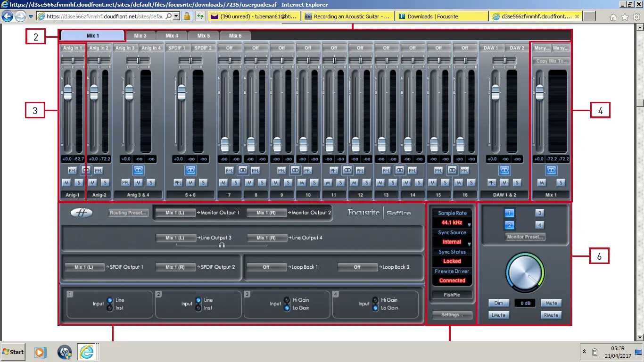Solo the Anlg-1 channel

79,182
